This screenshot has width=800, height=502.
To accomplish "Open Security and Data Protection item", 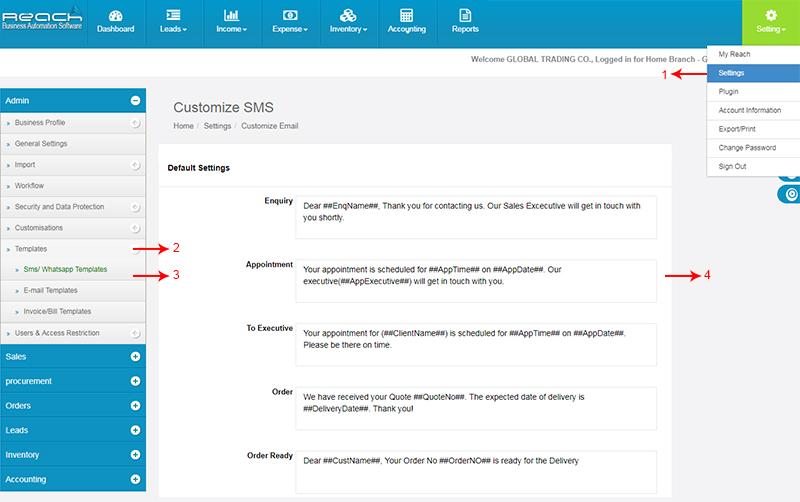I will [x=59, y=207].
